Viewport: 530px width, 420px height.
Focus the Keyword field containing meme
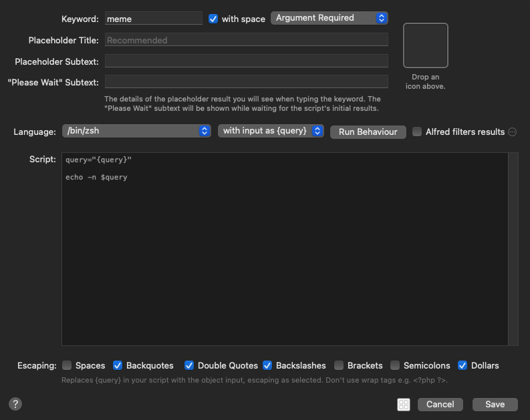point(154,19)
